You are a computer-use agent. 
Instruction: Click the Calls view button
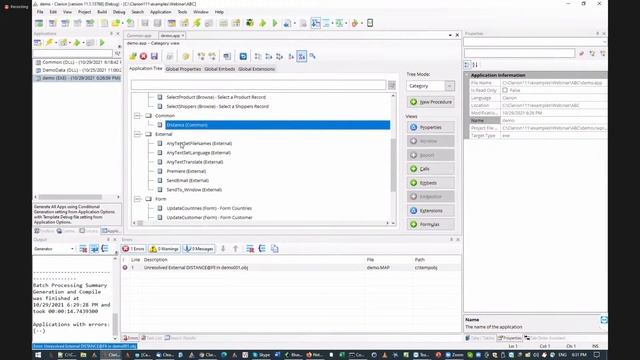(431, 169)
